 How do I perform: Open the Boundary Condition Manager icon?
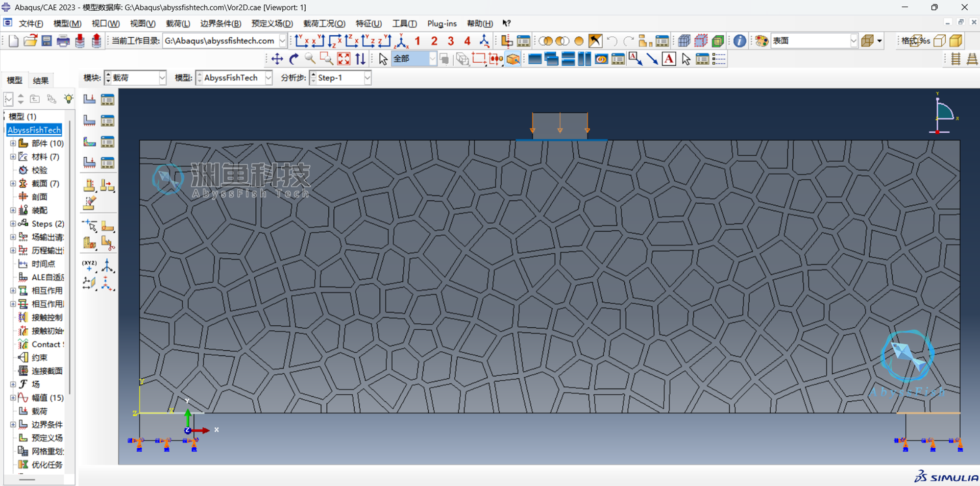108,121
